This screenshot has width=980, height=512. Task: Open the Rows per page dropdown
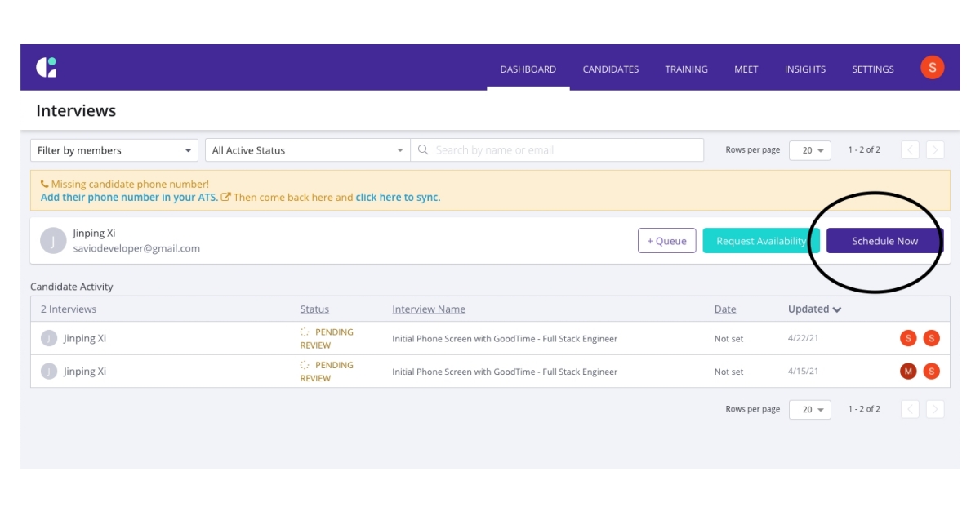(x=809, y=149)
